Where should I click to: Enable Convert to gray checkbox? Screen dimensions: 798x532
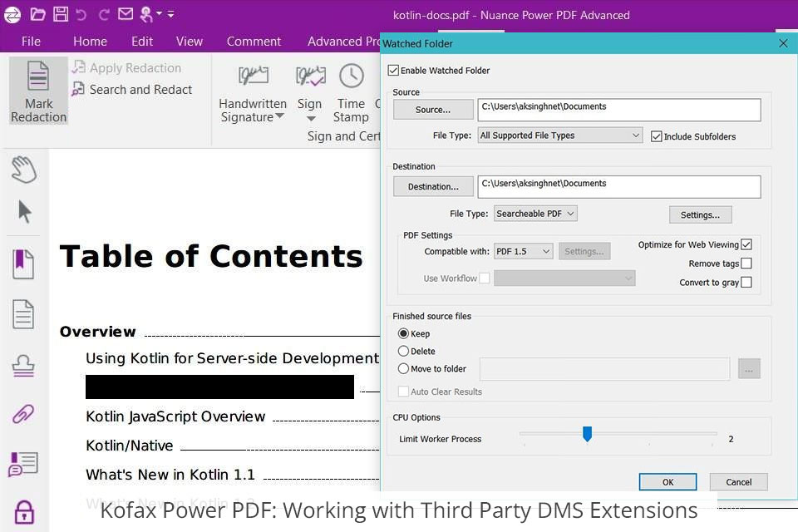click(x=746, y=282)
